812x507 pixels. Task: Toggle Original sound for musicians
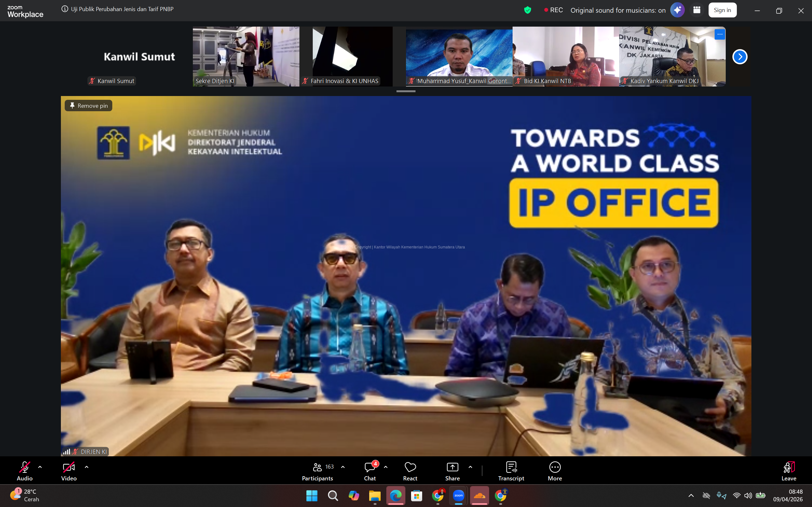pyautogui.click(x=618, y=10)
